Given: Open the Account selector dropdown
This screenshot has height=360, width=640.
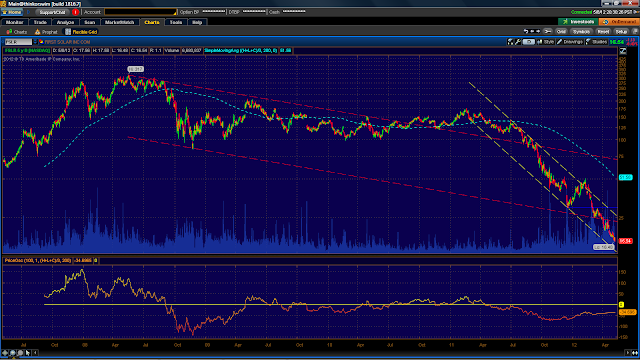Looking at the screenshot, I should pyautogui.click(x=141, y=12).
